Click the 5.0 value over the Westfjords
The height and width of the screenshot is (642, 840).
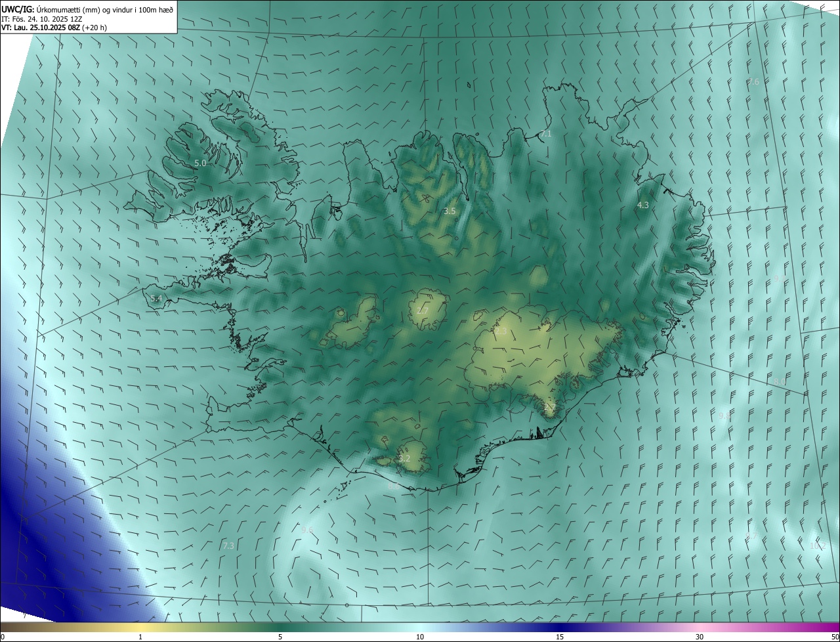tap(200, 163)
